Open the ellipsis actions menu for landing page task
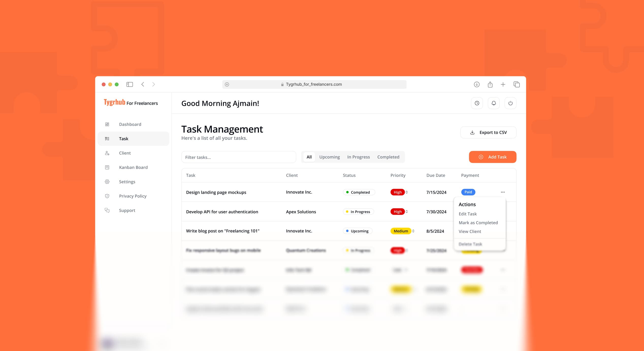 tap(503, 192)
